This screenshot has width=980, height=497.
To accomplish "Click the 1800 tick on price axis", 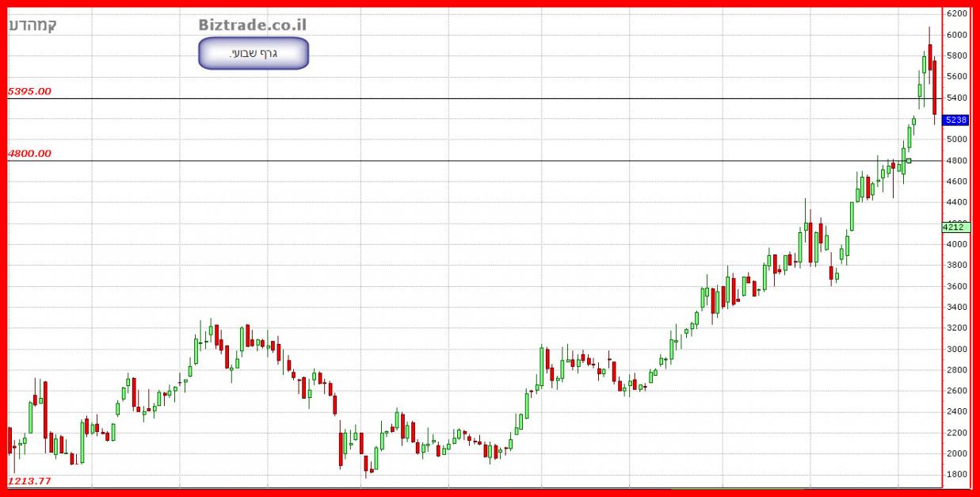I will (x=956, y=474).
